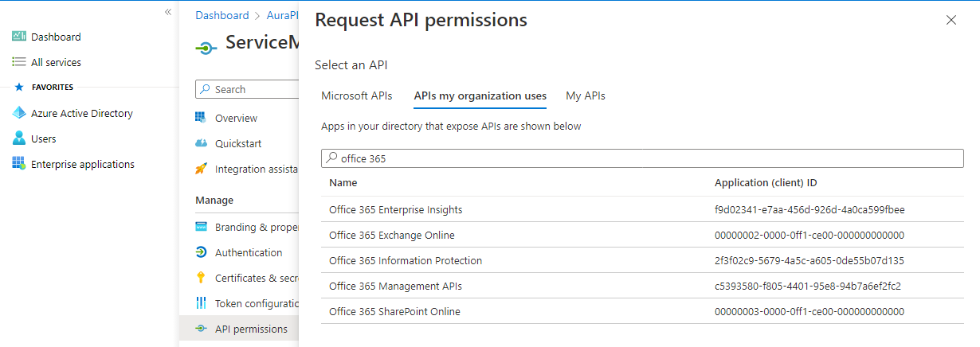Click client ID 00000003-0000-0ff1-ce00-000000000000
Image resolution: width=980 pixels, height=347 pixels.
click(x=809, y=311)
